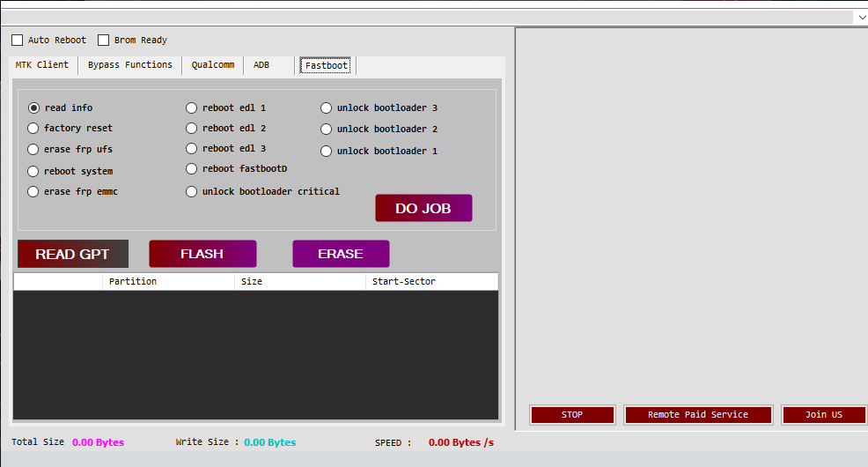
Task: Select unlock bootloader critical option
Action: tap(192, 192)
